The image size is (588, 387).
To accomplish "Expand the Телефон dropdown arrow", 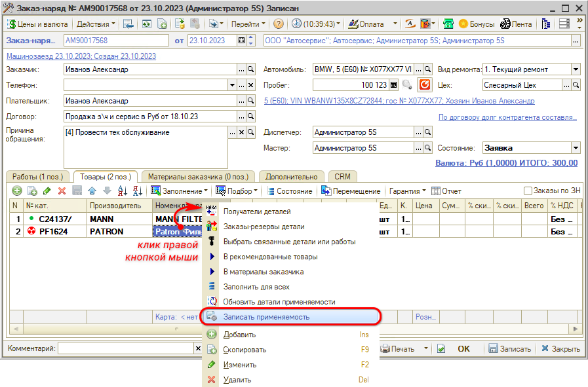I will (232, 85).
